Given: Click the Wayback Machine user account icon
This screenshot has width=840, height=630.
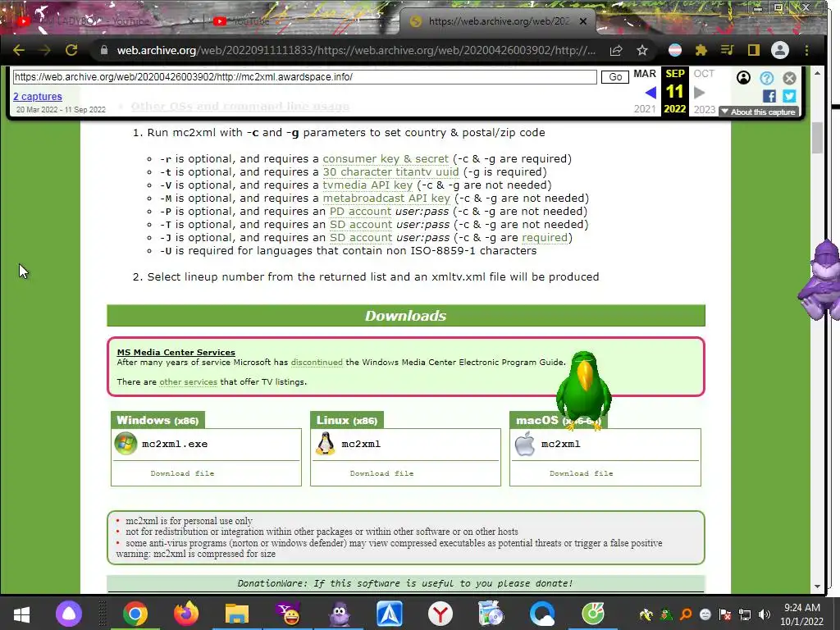Looking at the screenshot, I should pyautogui.click(x=743, y=78).
